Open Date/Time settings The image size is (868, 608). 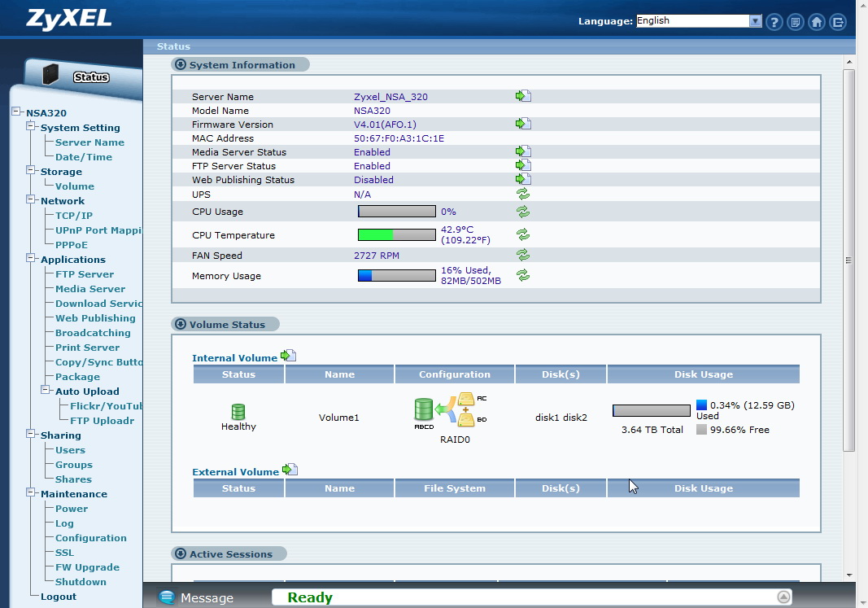[x=84, y=157]
